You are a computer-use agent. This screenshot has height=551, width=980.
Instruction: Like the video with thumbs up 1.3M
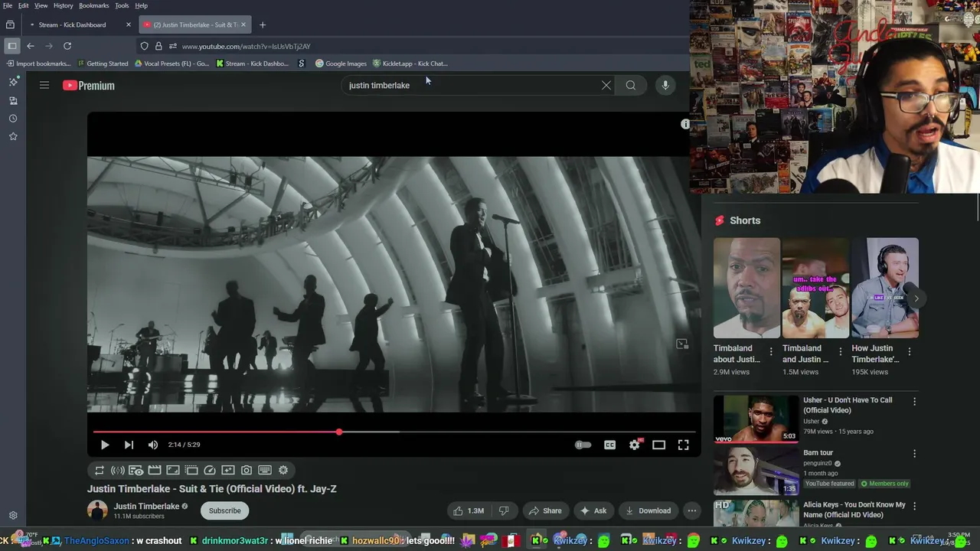click(468, 510)
